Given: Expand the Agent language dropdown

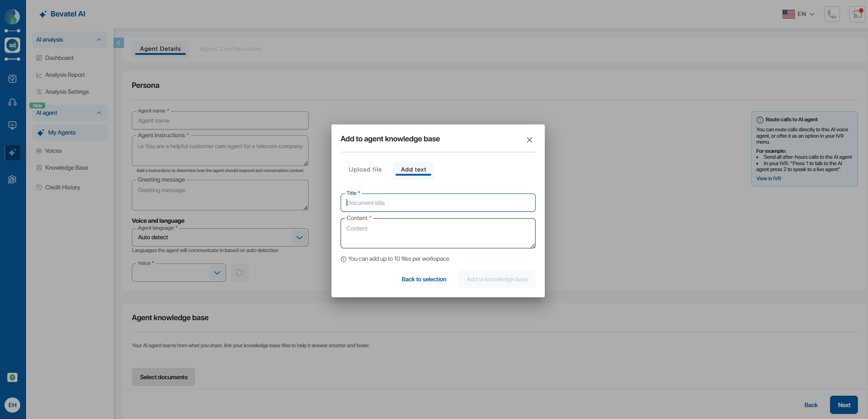Looking at the screenshot, I should pos(299,237).
